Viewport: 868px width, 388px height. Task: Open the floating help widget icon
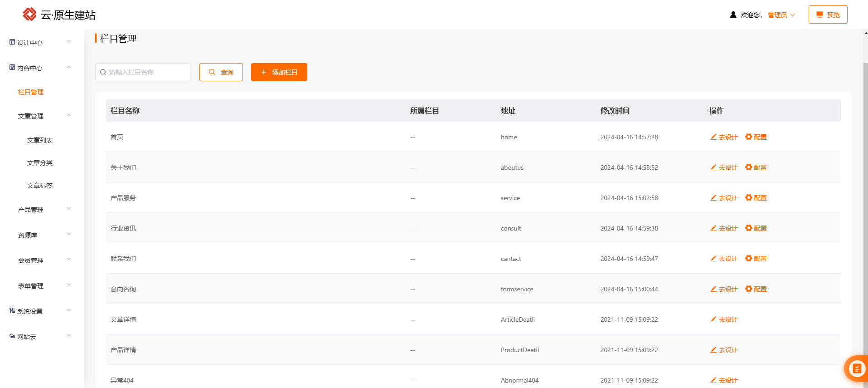[x=856, y=368]
